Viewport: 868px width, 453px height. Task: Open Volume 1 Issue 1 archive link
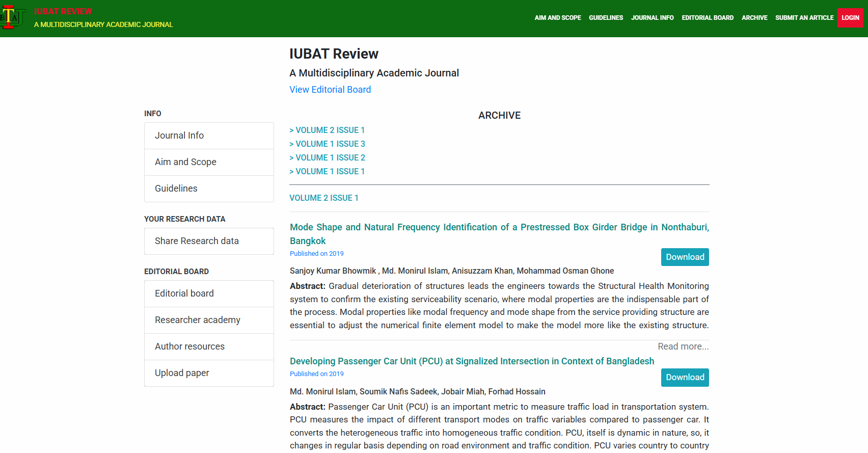click(327, 172)
